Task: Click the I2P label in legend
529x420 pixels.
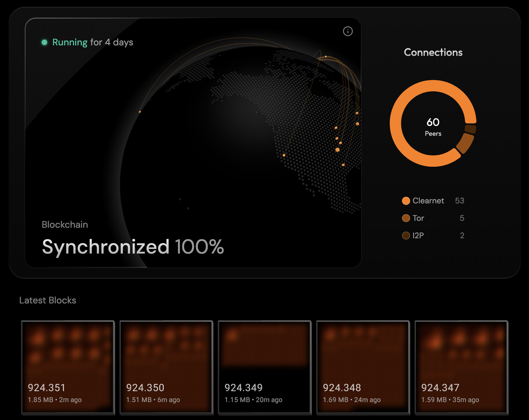Action: (x=418, y=236)
